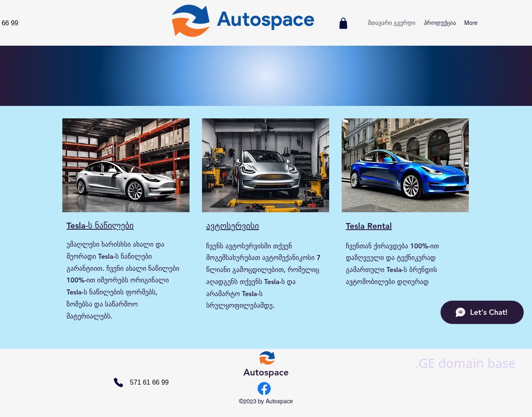This screenshot has width=532, height=417.
Task: Open the Tesla Rental link
Action: tap(368, 226)
